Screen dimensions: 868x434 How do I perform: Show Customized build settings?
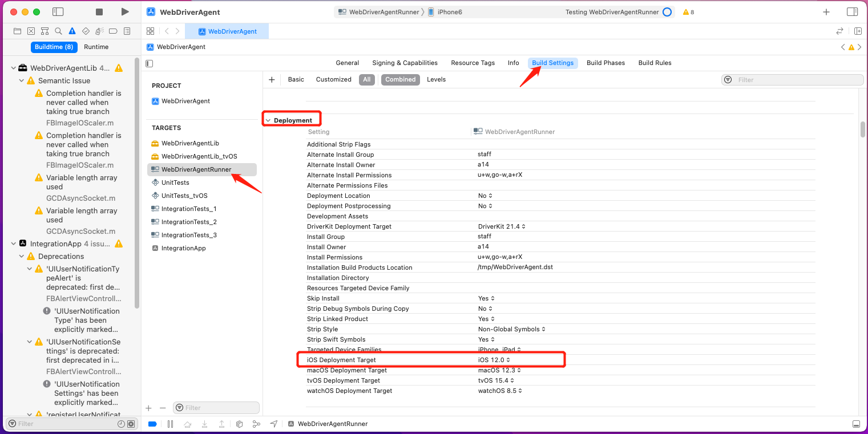pos(333,80)
